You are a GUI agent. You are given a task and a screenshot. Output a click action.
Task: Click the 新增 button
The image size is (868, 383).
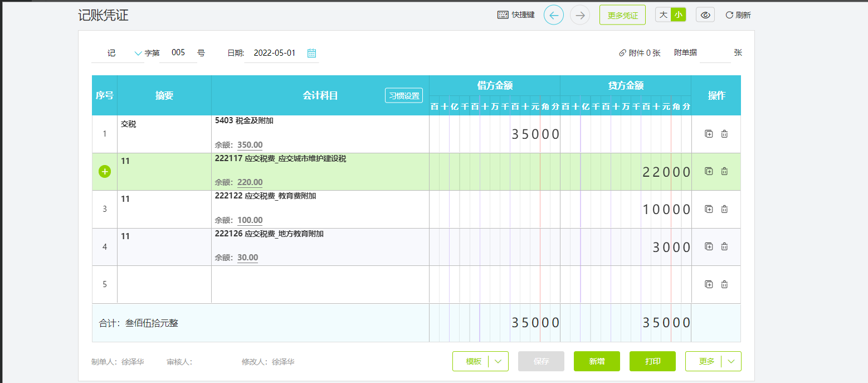(x=597, y=361)
